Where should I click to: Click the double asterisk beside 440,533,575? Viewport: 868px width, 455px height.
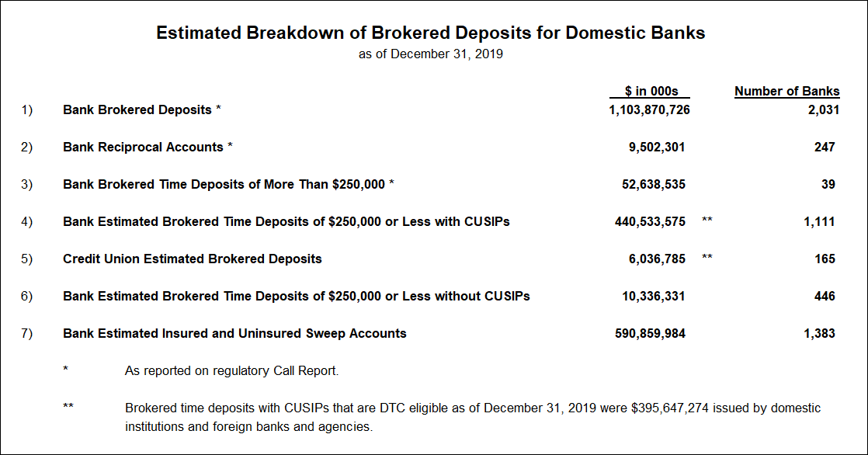point(707,220)
